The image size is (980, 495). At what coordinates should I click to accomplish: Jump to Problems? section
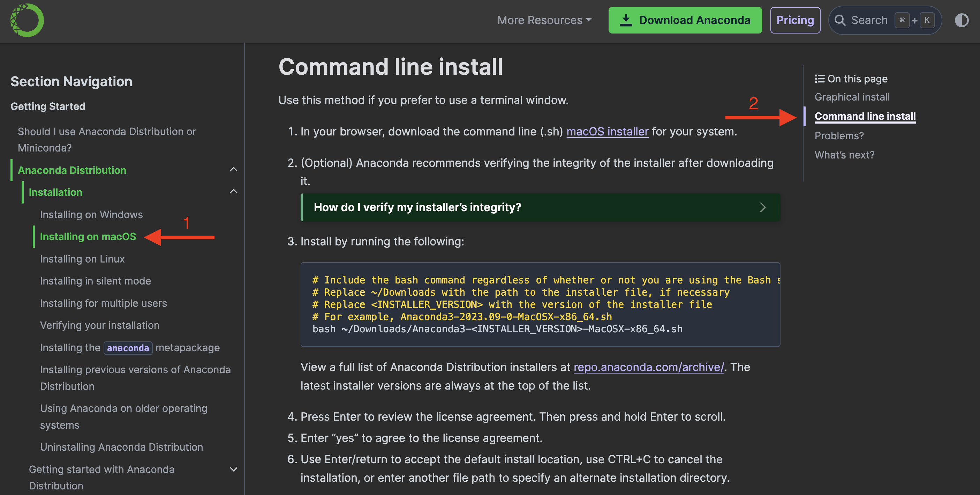[x=839, y=135]
